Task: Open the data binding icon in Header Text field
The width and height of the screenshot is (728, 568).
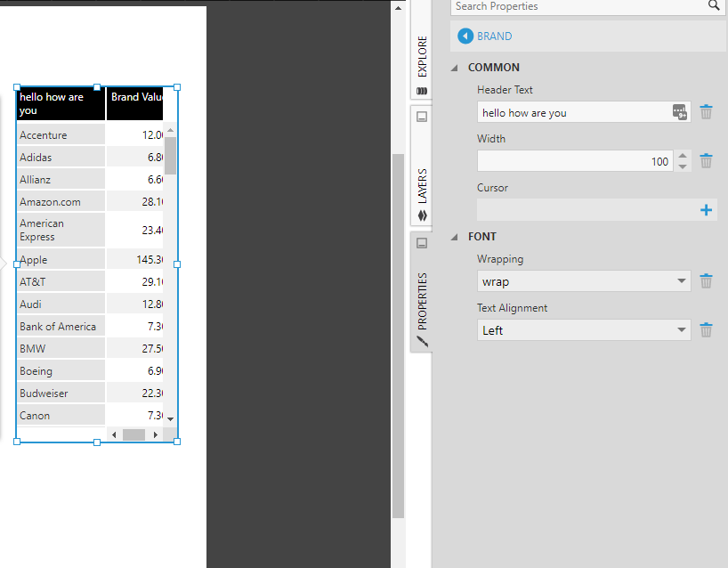Action: coord(680,112)
